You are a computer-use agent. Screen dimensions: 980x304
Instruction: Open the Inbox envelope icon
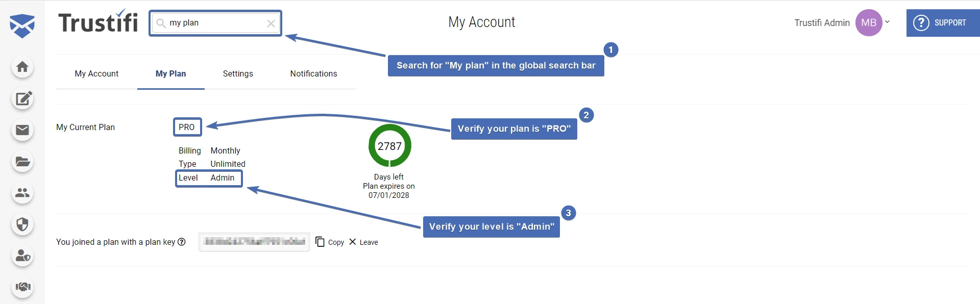point(22,131)
